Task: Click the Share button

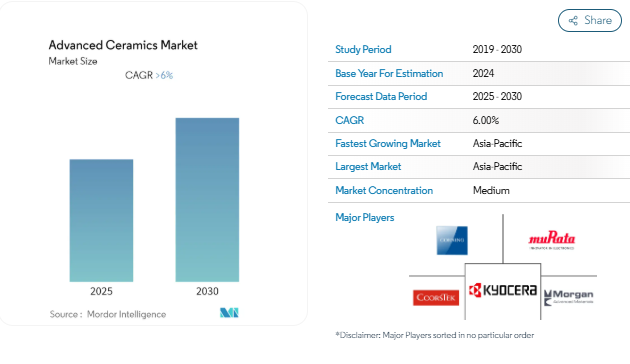Action: pos(589,20)
